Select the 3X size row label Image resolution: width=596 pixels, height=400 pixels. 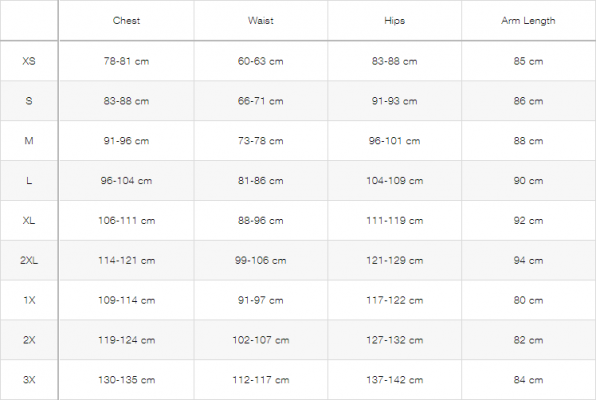(x=29, y=380)
